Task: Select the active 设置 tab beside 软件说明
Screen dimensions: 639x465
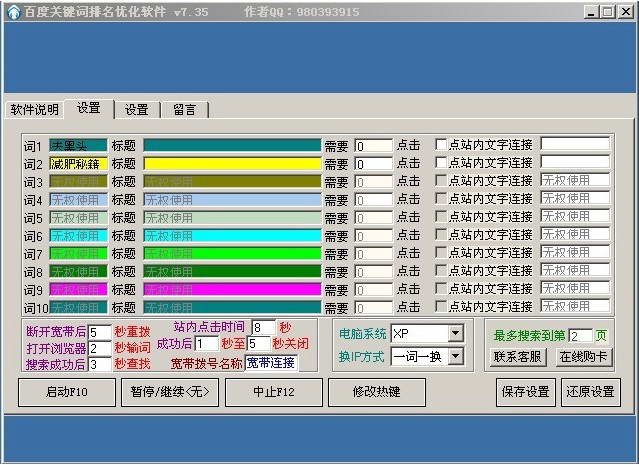Action: coord(88,108)
